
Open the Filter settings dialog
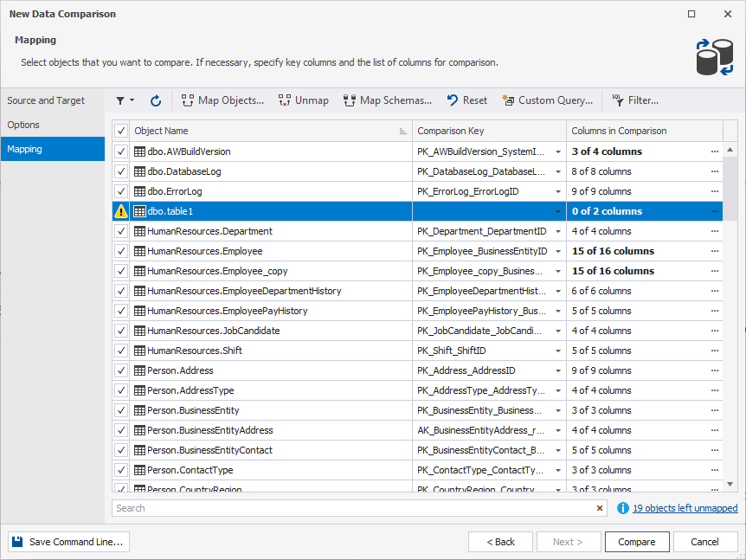click(636, 100)
